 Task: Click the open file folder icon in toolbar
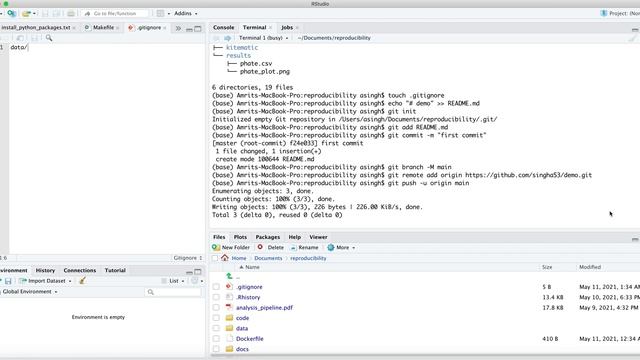[x=26, y=13]
